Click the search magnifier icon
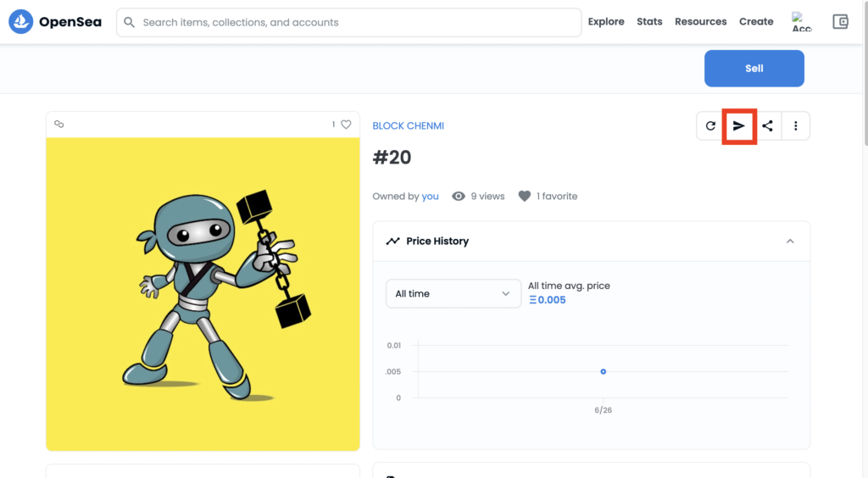The width and height of the screenshot is (868, 478). (x=129, y=22)
